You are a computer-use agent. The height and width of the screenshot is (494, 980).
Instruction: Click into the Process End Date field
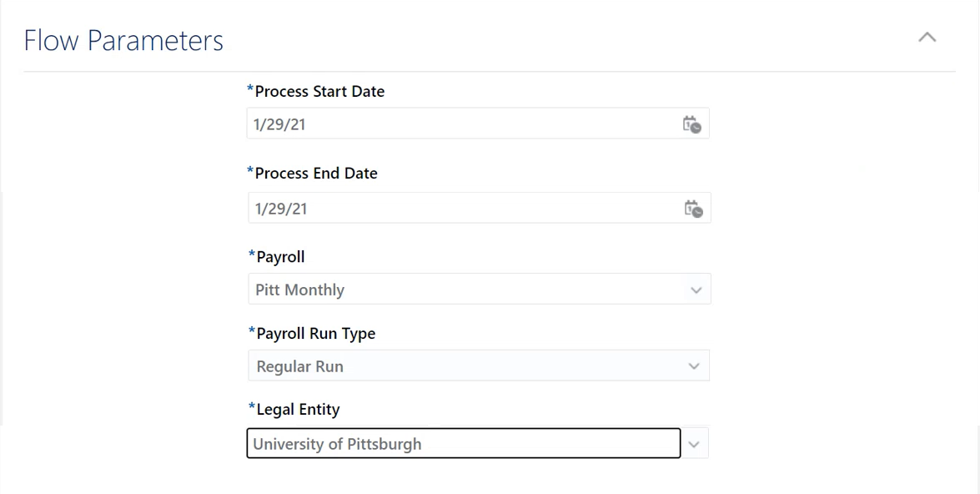pos(480,209)
